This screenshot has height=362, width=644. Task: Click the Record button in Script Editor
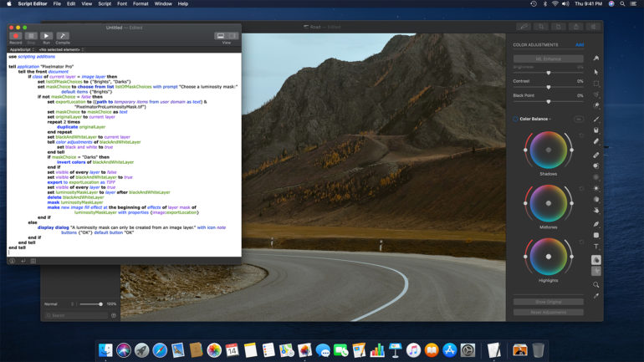[x=16, y=36]
